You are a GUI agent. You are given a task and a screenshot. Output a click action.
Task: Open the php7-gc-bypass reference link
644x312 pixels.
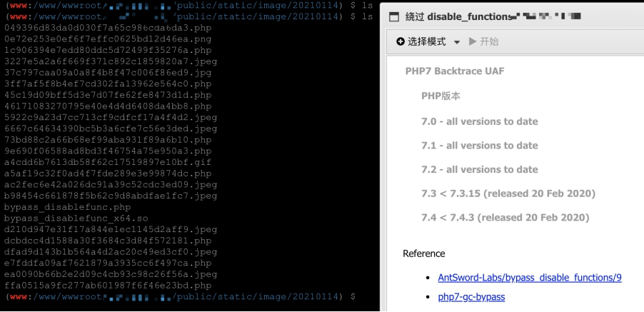point(471,297)
